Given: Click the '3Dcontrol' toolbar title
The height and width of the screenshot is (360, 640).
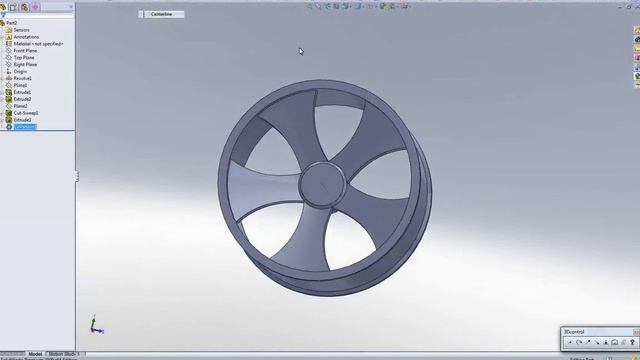Looking at the screenshot, I should click(x=574, y=332).
